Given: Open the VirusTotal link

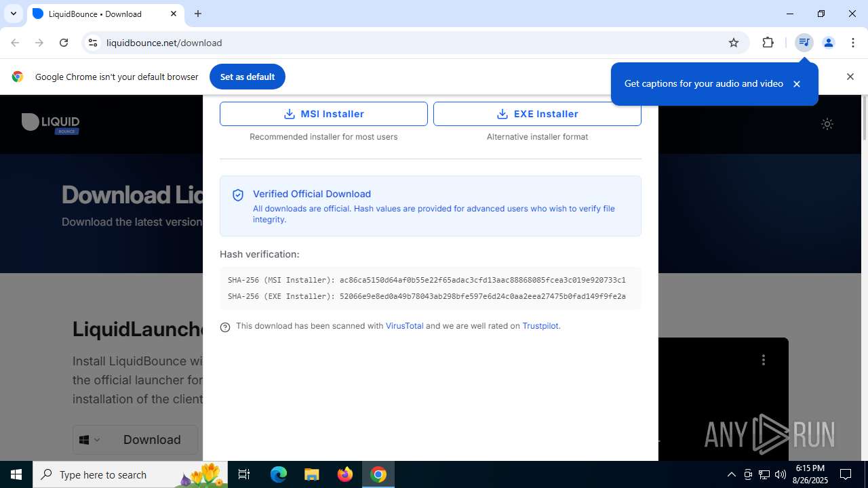Looking at the screenshot, I should pos(404,326).
